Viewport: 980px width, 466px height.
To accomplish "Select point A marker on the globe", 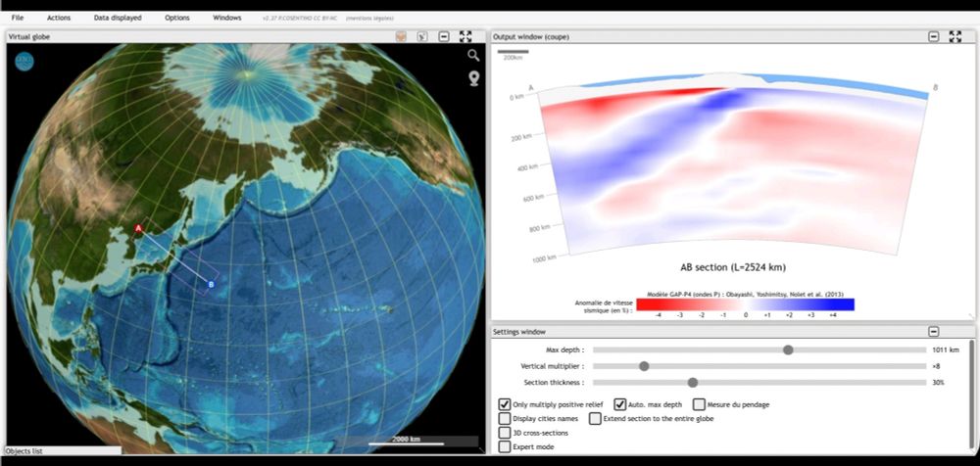I will click(139, 229).
